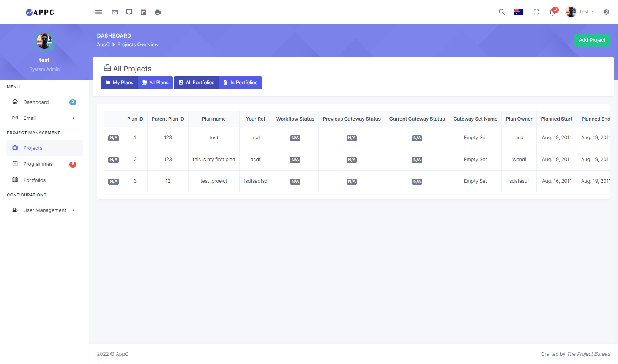Switch to the All Plans tab

[x=155, y=83]
